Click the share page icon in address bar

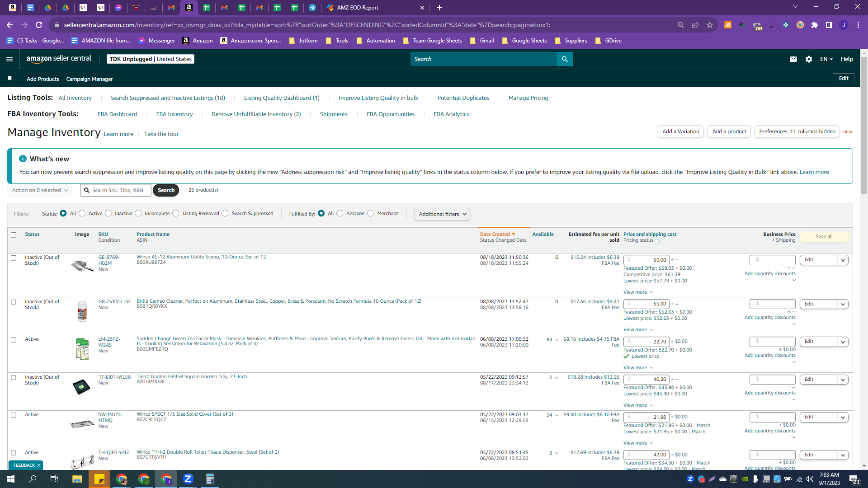pos(695,25)
